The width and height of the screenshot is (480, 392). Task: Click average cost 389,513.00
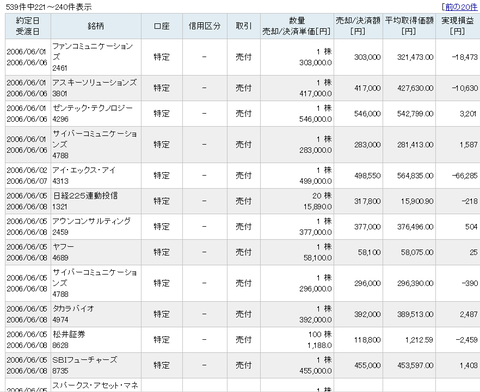[415, 314]
